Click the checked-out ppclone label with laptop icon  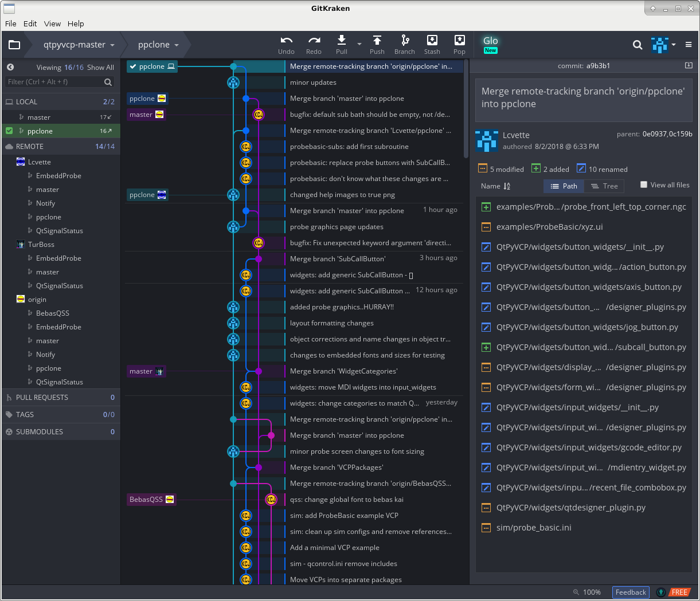pyautogui.click(x=152, y=66)
